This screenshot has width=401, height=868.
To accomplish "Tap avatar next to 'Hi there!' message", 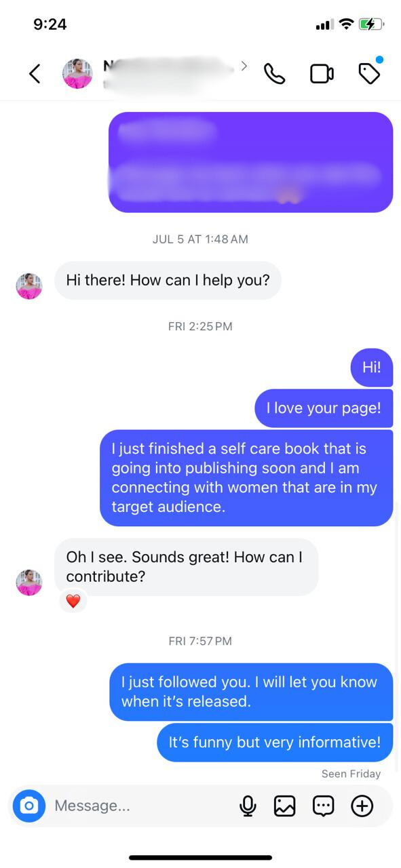I will coord(29,286).
